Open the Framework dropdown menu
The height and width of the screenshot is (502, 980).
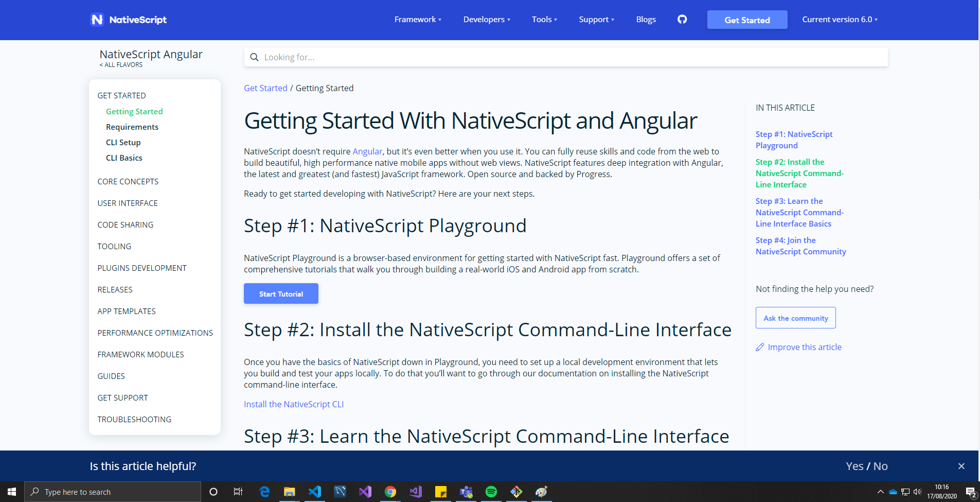point(417,19)
